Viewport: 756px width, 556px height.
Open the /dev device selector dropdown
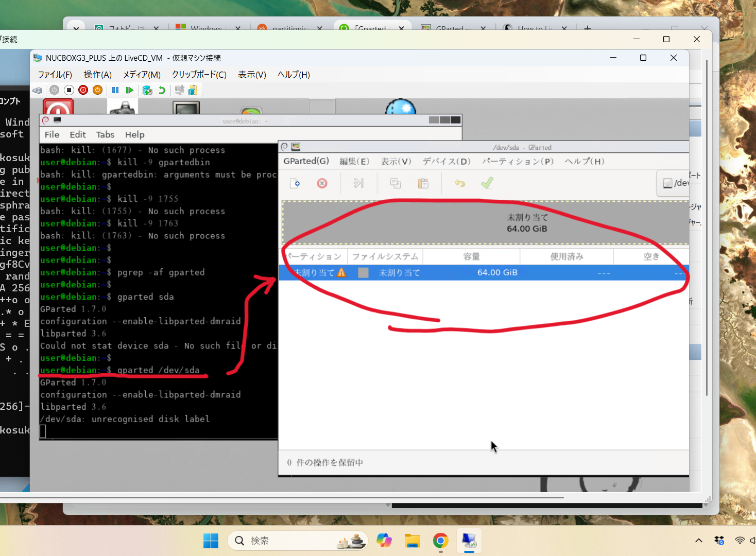click(x=673, y=183)
